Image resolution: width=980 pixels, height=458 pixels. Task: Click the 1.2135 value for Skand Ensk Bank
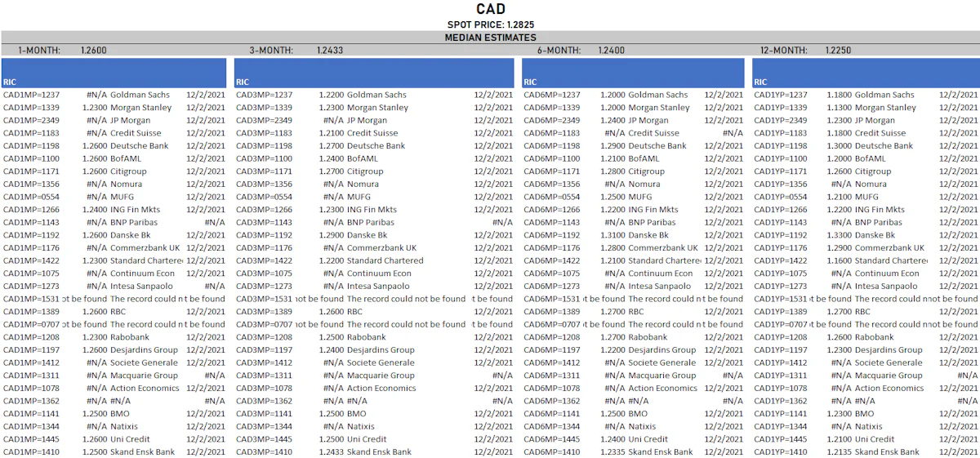pos(840,452)
